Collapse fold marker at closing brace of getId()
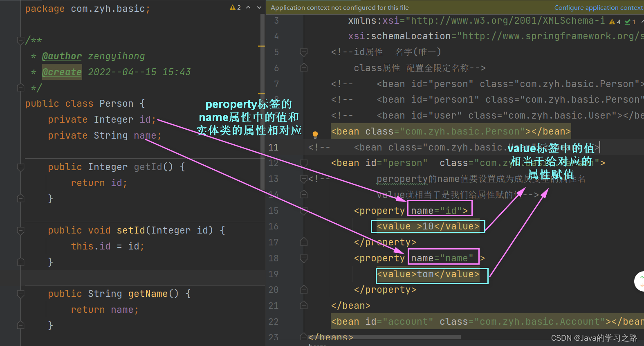The image size is (644, 346). pos(20,198)
